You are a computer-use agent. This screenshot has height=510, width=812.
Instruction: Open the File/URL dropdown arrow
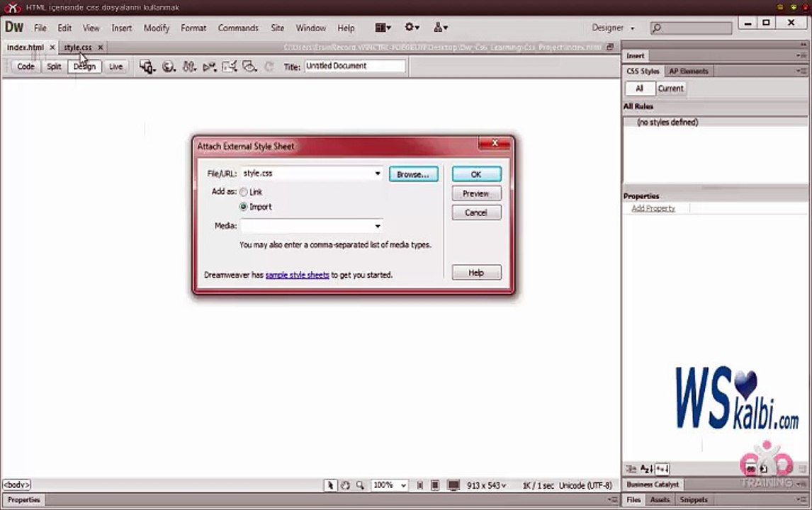coord(378,174)
